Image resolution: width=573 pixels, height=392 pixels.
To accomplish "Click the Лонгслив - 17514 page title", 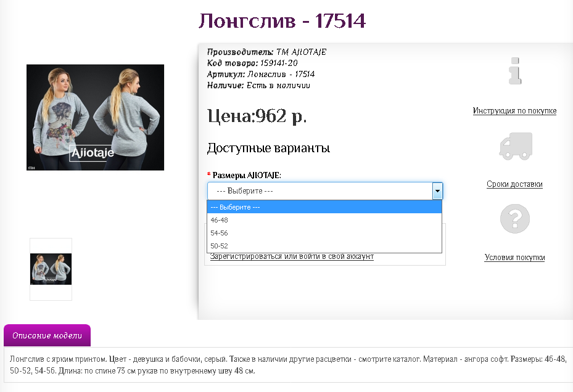I will 282,21.
